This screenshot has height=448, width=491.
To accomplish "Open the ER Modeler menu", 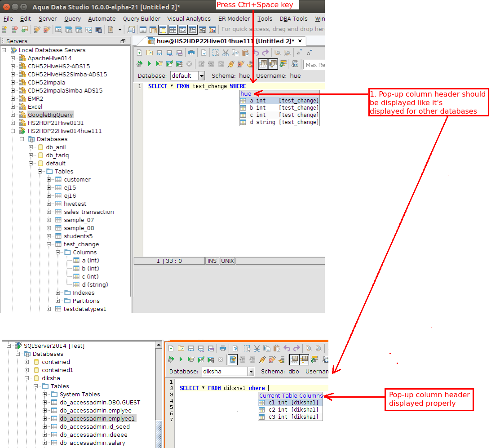I will pyautogui.click(x=234, y=19).
